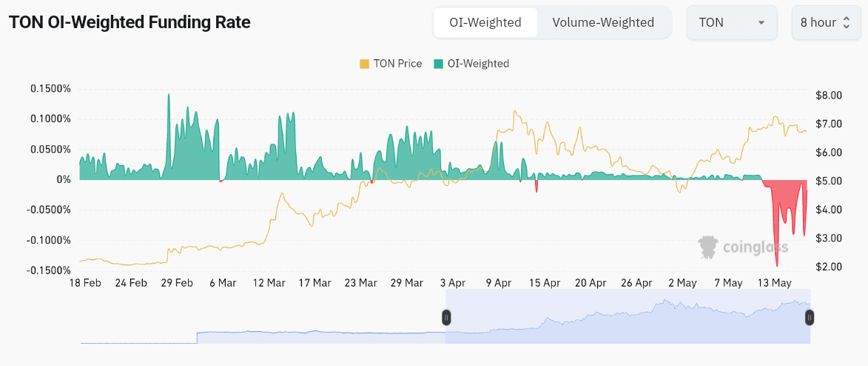Screen dimensions: 868x366
Task: Click the 13 May date axis label
Action: (773, 283)
